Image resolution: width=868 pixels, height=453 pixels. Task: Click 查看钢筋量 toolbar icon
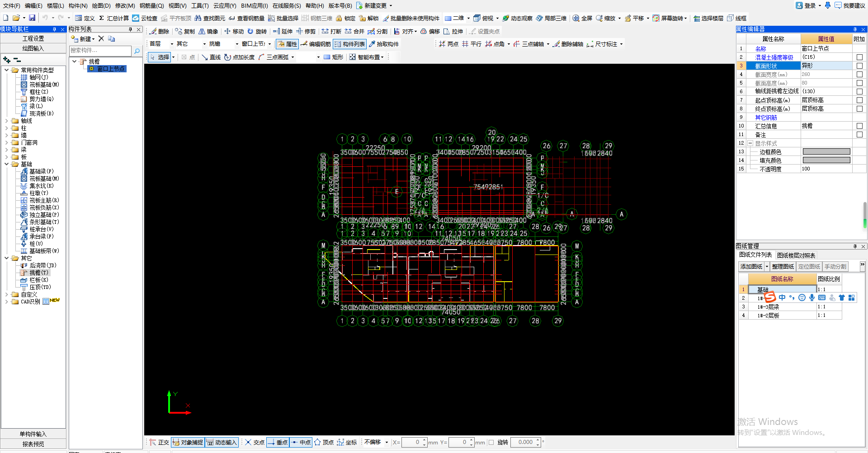(x=246, y=18)
